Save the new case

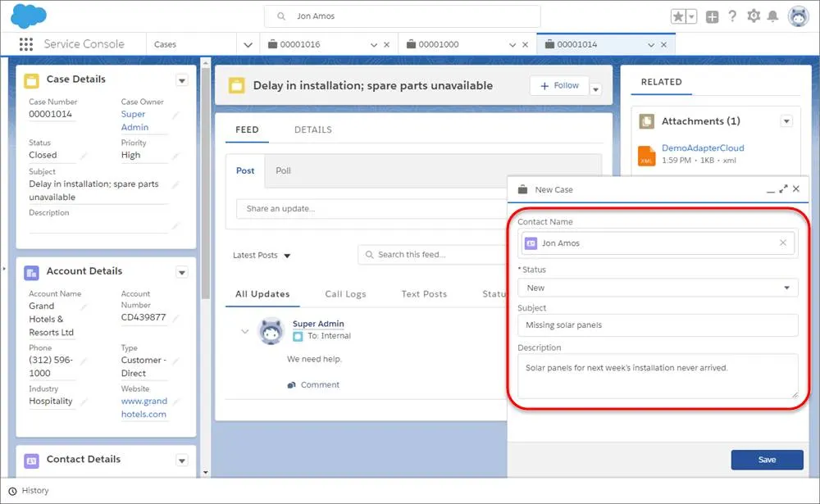click(x=768, y=460)
